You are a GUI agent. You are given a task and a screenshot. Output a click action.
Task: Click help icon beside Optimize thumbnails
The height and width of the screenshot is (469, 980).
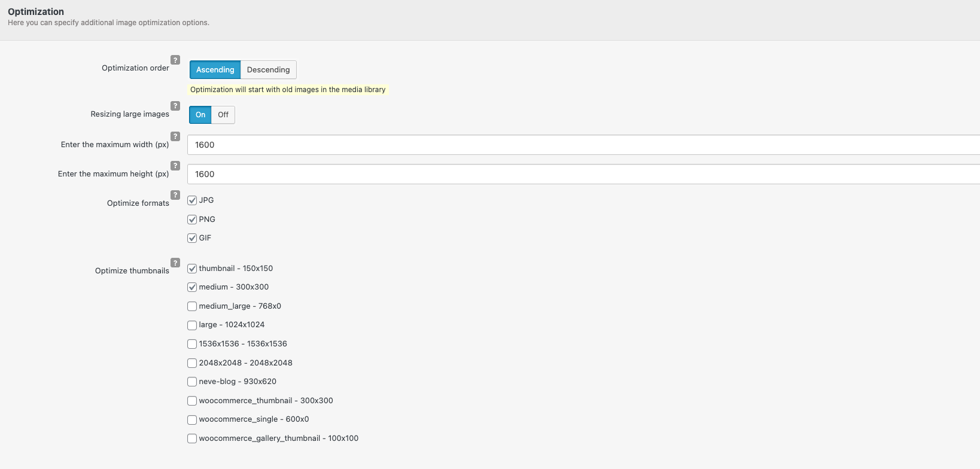click(175, 263)
